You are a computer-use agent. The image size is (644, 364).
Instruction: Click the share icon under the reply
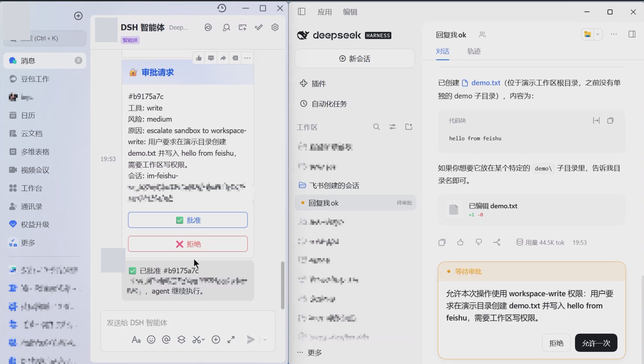pos(497,242)
